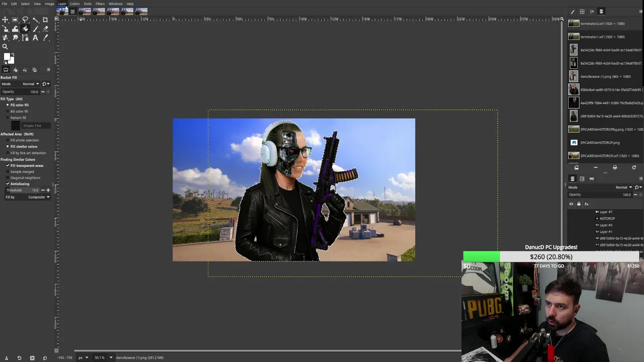Image resolution: width=644 pixels, height=362 pixels.
Task: Open the Device Status tab
Action: pos(15,70)
